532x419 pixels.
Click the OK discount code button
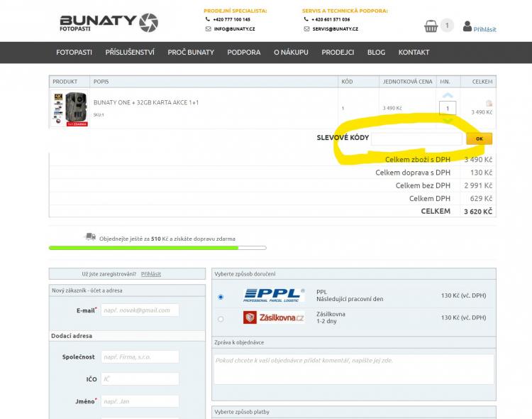coord(480,138)
